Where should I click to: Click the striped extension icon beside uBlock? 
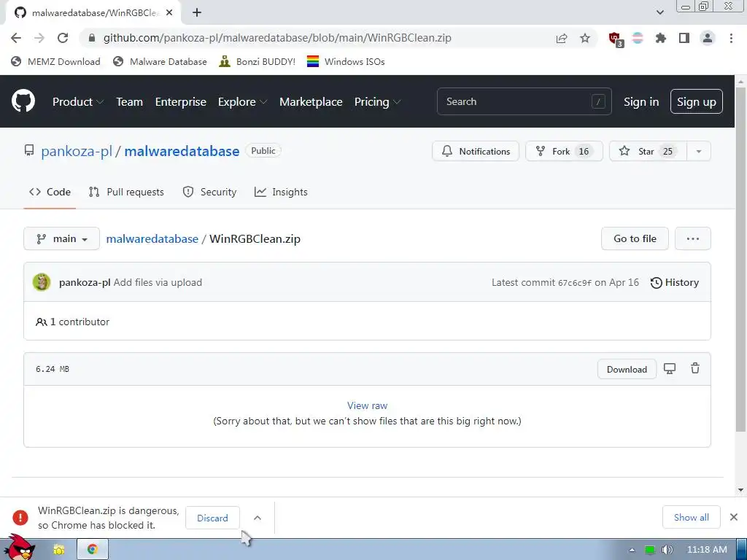pos(638,38)
